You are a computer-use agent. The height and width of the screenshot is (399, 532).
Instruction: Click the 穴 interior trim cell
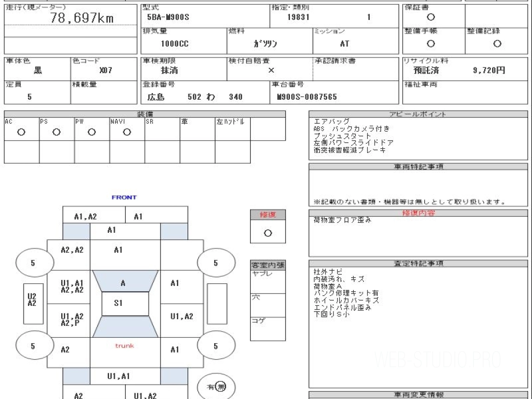(268, 305)
